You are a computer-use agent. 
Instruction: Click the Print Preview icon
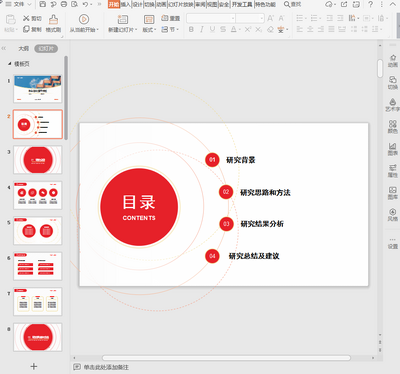[74, 4]
